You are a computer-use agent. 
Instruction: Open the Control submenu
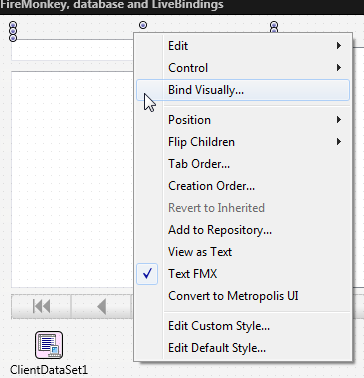(x=243, y=68)
